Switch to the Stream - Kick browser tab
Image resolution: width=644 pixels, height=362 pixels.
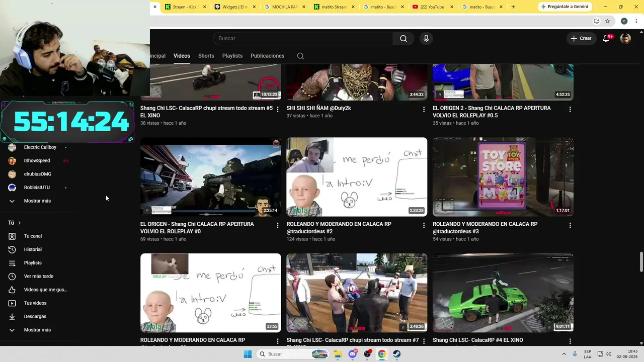click(x=184, y=7)
